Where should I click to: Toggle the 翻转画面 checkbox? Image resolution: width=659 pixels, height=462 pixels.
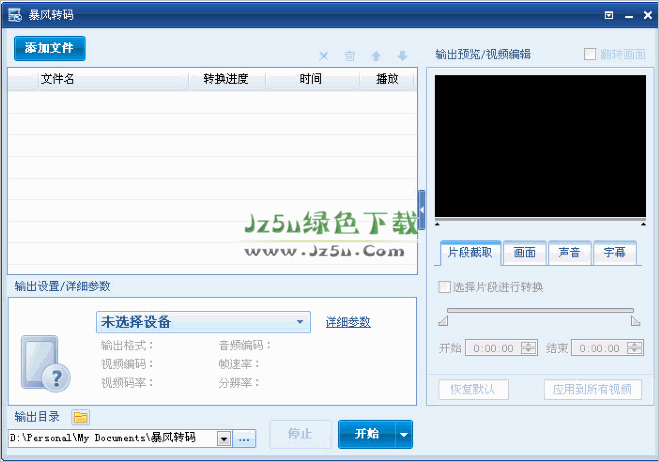pyautogui.click(x=590, y=54)
